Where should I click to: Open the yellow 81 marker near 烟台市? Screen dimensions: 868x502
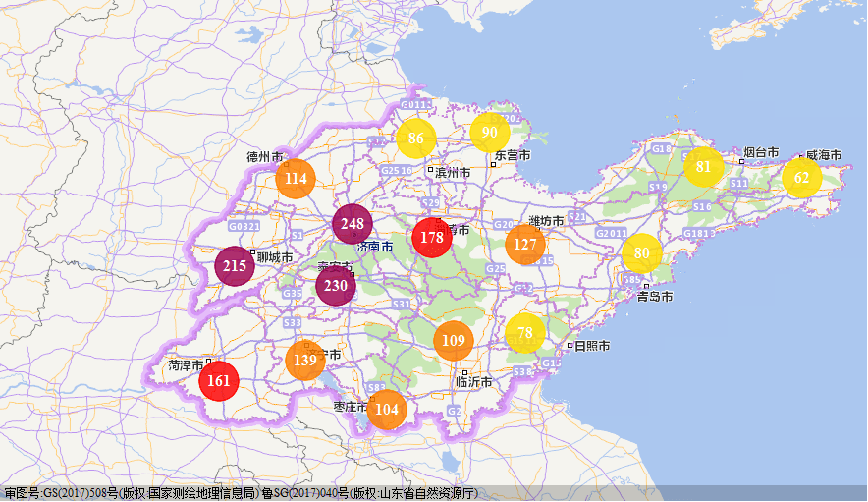click(704, 167)
